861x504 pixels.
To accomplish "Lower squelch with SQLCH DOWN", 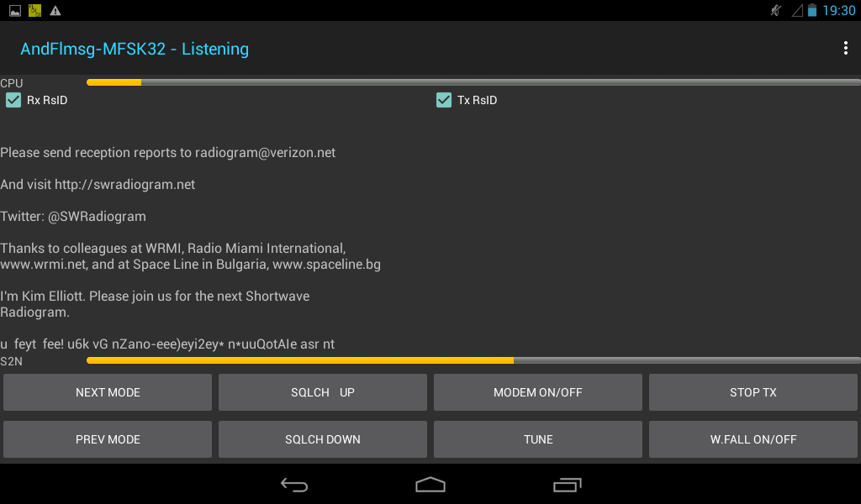I will [x=323, y=439].
